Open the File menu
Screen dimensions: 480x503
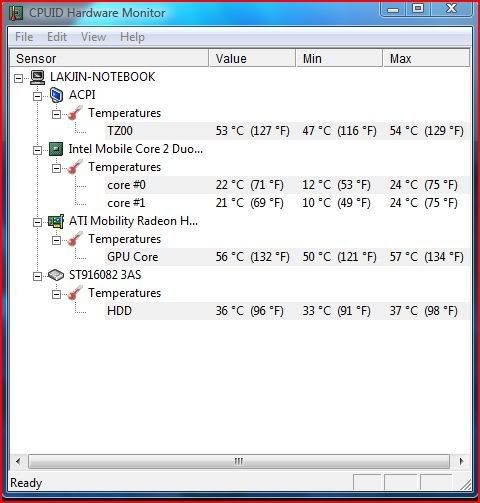click(24, 37)
